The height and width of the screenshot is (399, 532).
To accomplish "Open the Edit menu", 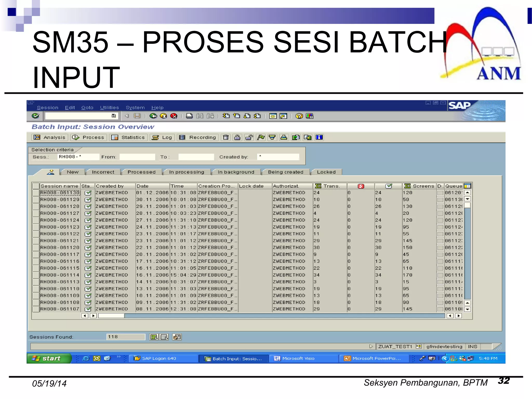I will pos(70,108).
